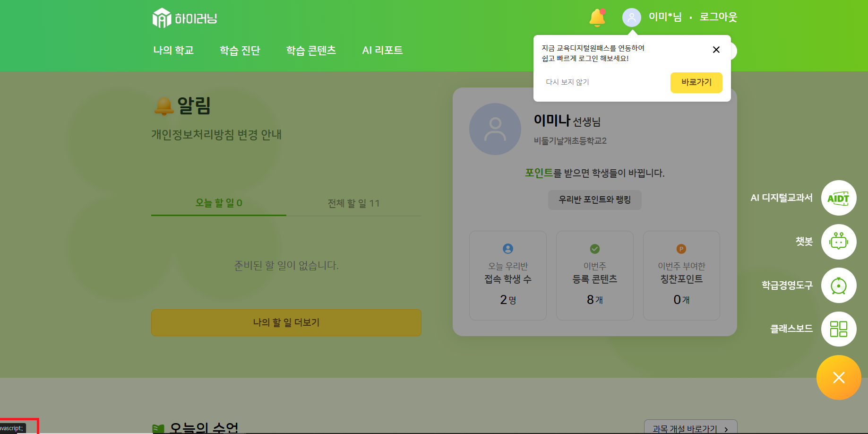The width and height of the screenshot is (868, 434).
Task: Launch the 챗봇 robot icon
Action: [x=838, y=242]
